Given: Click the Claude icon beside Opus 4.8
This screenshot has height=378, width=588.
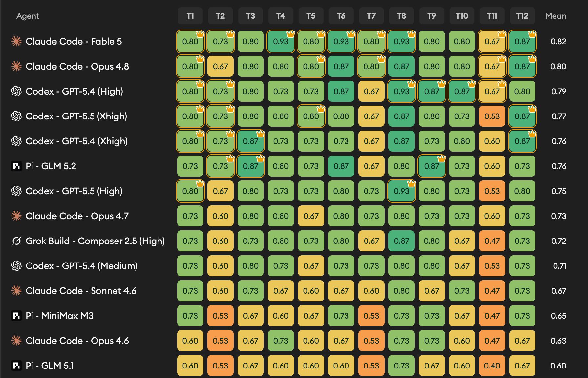Looking at the screenshot, I should 16,66.
